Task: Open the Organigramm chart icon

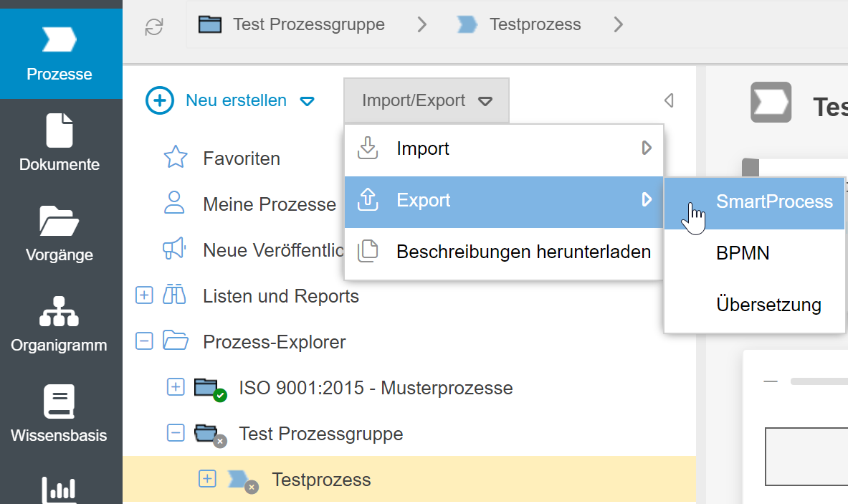Action: [x=59, y=312]
